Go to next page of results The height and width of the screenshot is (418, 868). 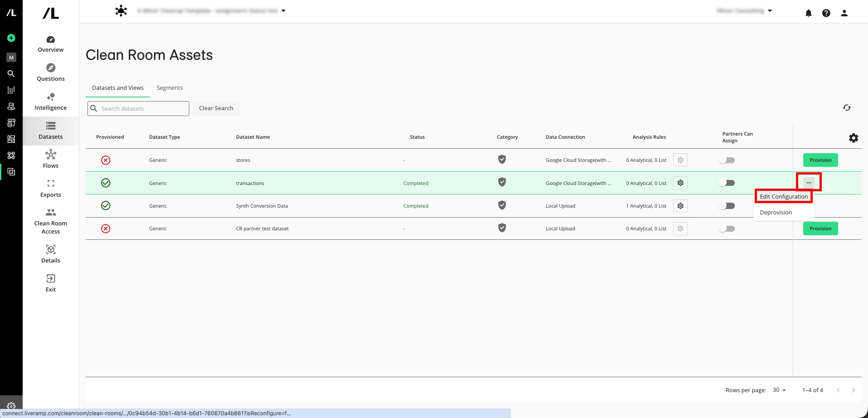tap(854, 390)
